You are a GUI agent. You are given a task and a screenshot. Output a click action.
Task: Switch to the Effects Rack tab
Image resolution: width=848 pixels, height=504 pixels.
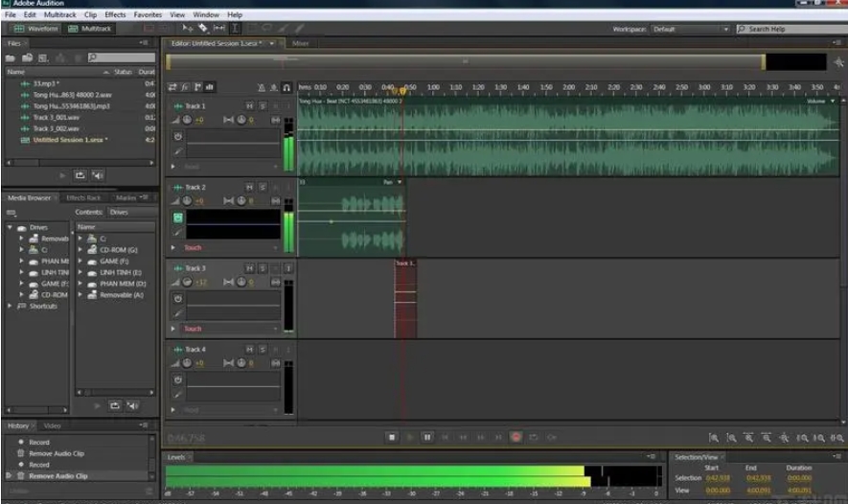[x=83, y=198]
